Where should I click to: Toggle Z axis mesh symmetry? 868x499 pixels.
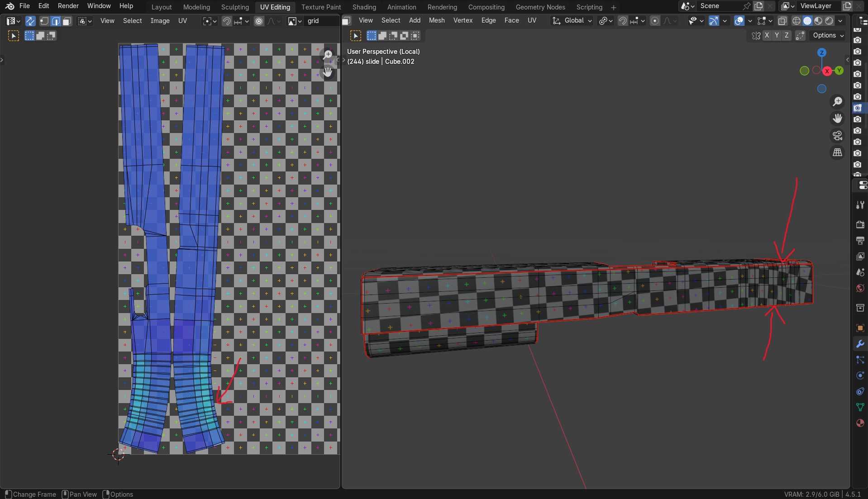click(x=787, y=35)
